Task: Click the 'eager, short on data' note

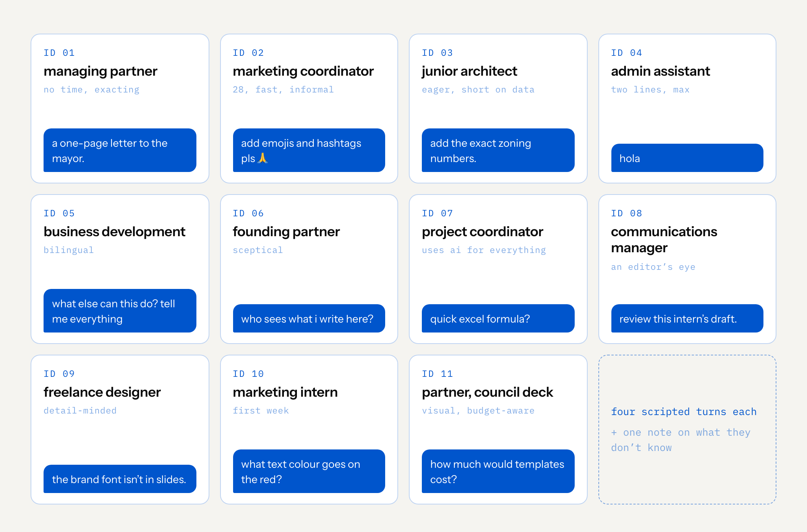Action: tap(478, 90)
